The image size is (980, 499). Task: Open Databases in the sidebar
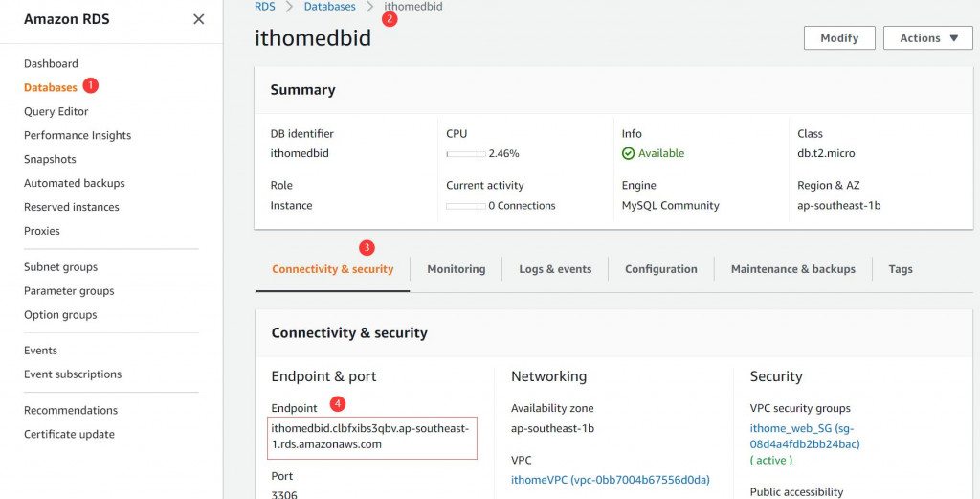click(51, 87)
